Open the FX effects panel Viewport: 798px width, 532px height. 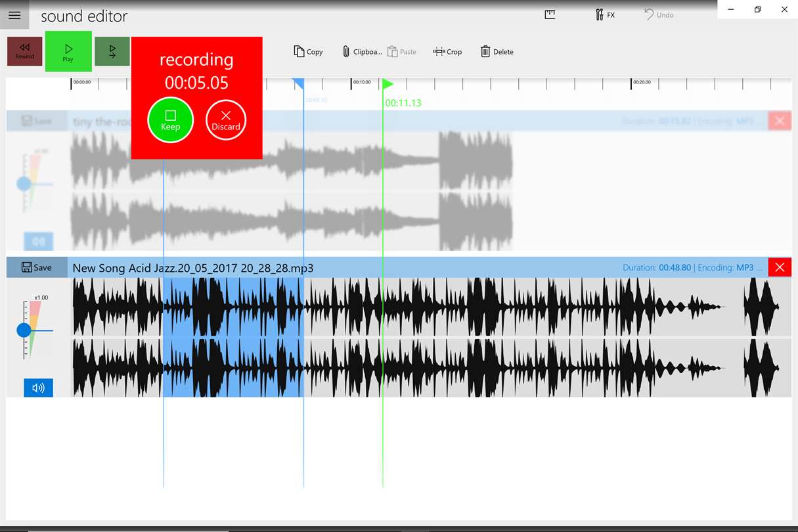605,14
